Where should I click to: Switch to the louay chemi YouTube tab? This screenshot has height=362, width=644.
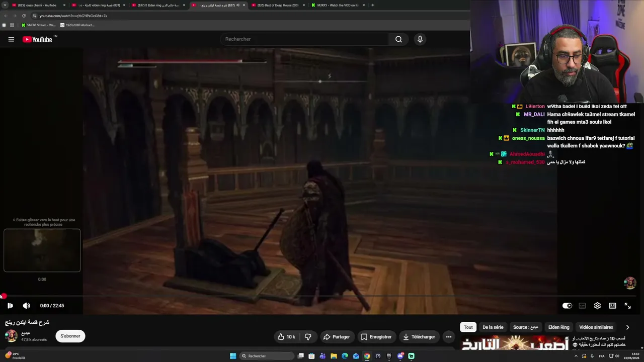click(x=37, y=5)
